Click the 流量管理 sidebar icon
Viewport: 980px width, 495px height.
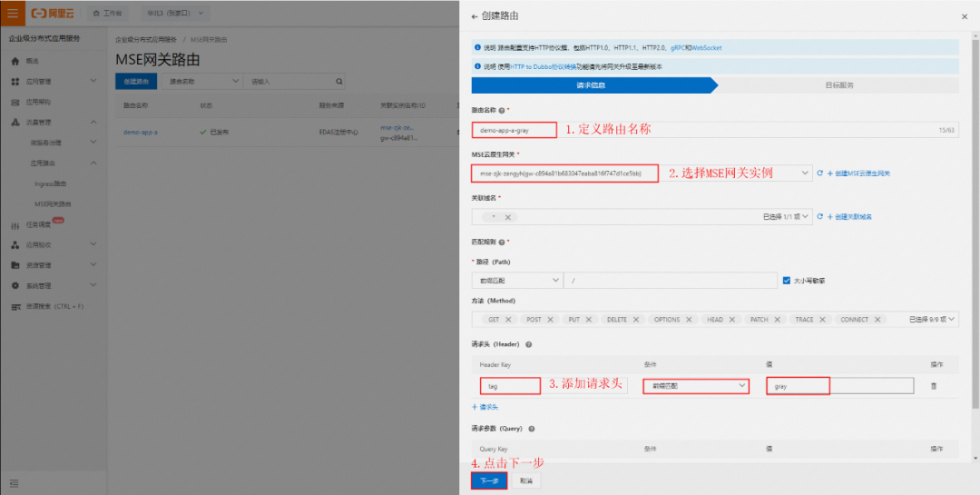(x=15, y=122)
